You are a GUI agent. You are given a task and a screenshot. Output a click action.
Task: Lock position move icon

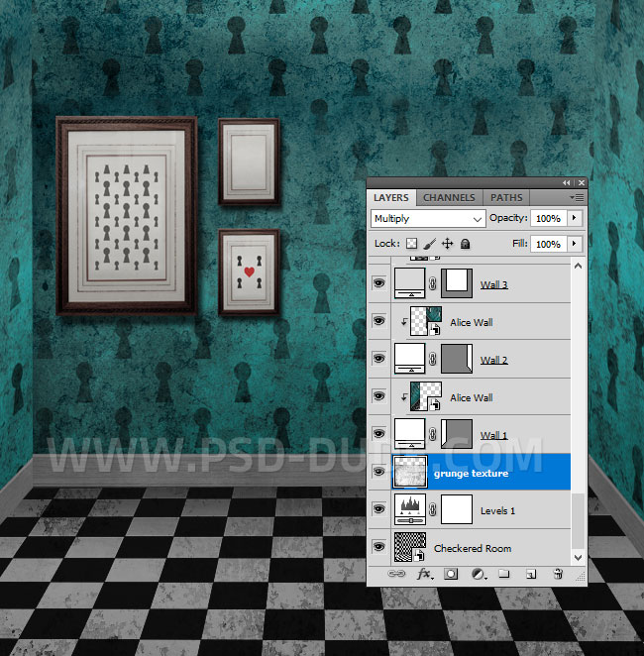(448, 244)
